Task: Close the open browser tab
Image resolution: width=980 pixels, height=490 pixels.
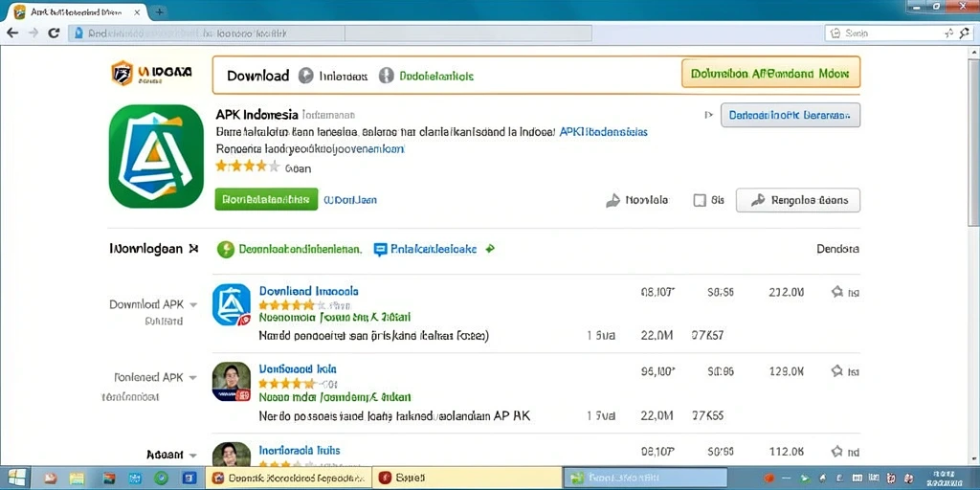Action: 138,11
